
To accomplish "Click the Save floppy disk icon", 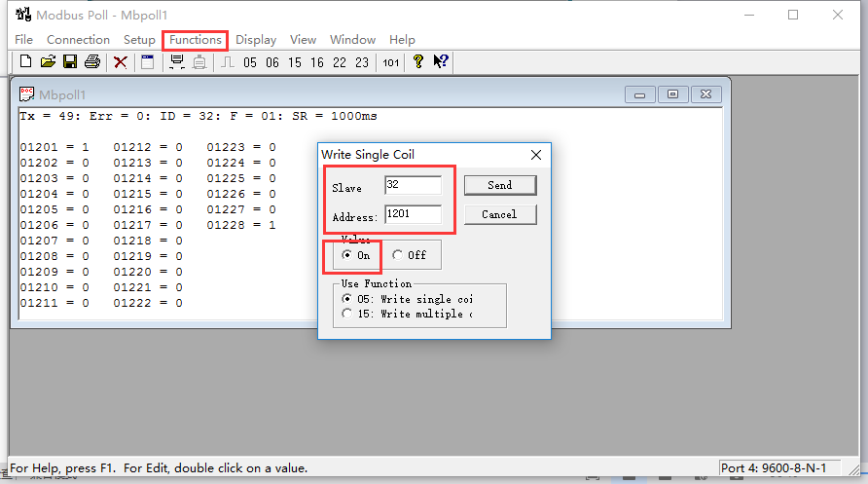I will (70, 61).
